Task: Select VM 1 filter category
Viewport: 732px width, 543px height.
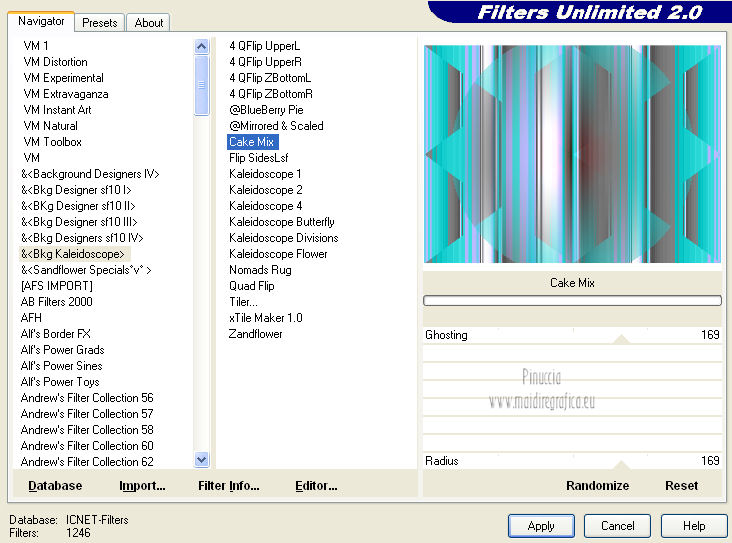Action: click(x=36, y=46)
